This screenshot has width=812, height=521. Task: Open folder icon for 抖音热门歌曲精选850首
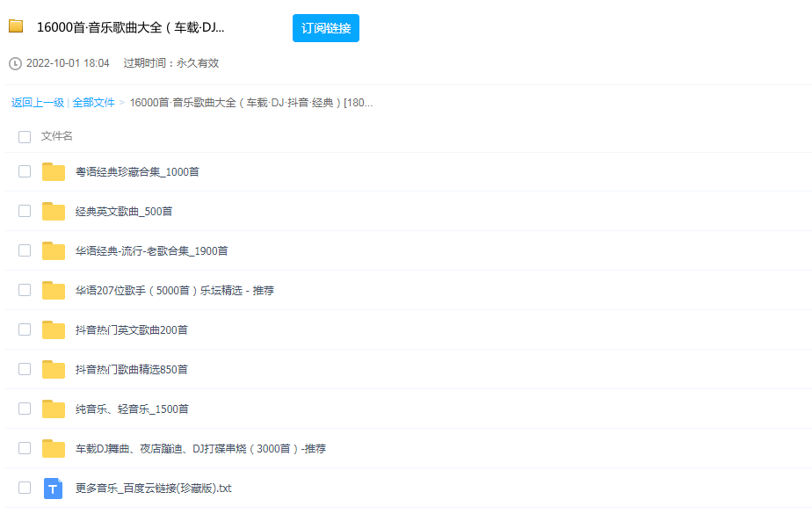coord(54,369)
